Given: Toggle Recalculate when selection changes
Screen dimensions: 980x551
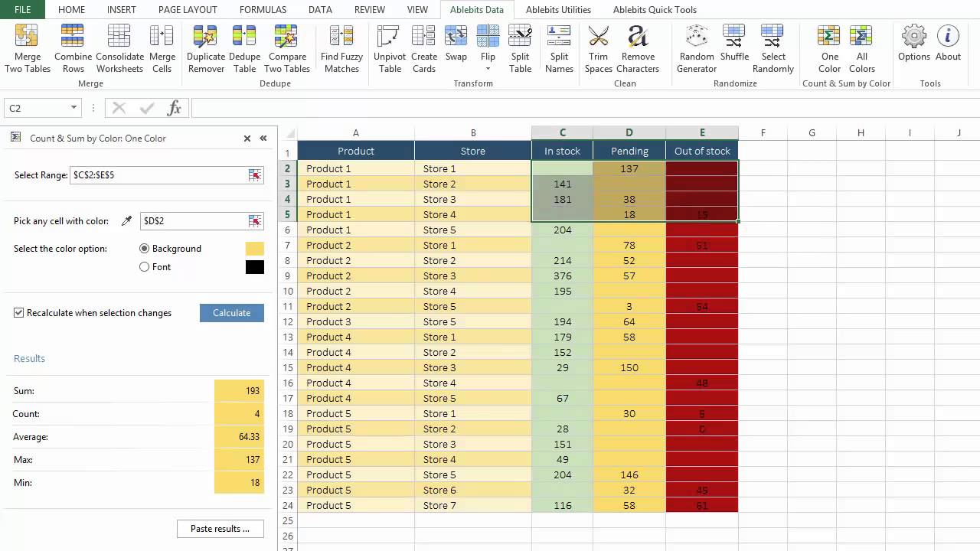Looking at the screenshot, I should point(19,313).
